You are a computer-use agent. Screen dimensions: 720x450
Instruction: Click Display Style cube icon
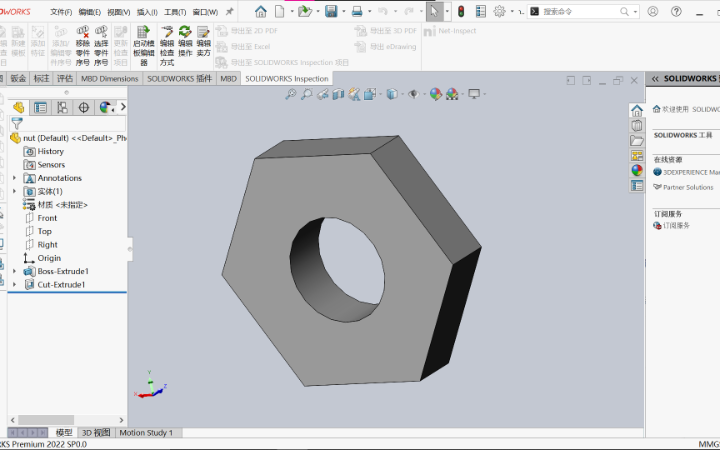click(x=392, y=94)
